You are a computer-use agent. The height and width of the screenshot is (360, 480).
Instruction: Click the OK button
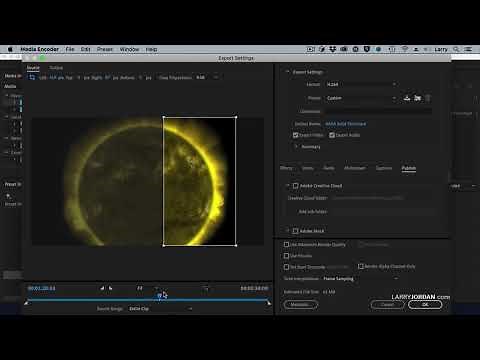[x=425, y=304]
